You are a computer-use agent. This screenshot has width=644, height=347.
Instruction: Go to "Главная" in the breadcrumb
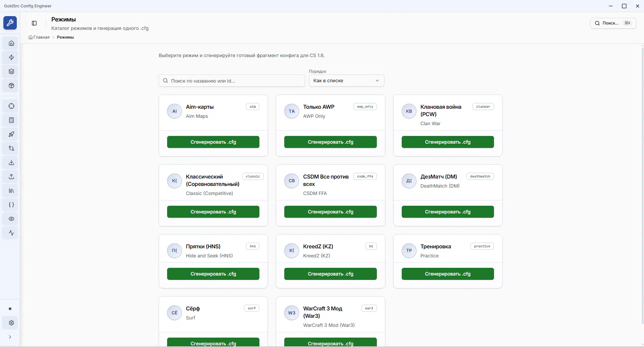pos(41,37)
